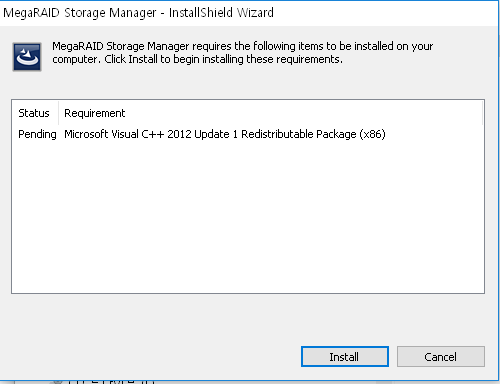Viewport: 500px width, 384px height.
Task: Click the blank header area right of Requirement
Action: pyautogui.click(x=303, y=113)
